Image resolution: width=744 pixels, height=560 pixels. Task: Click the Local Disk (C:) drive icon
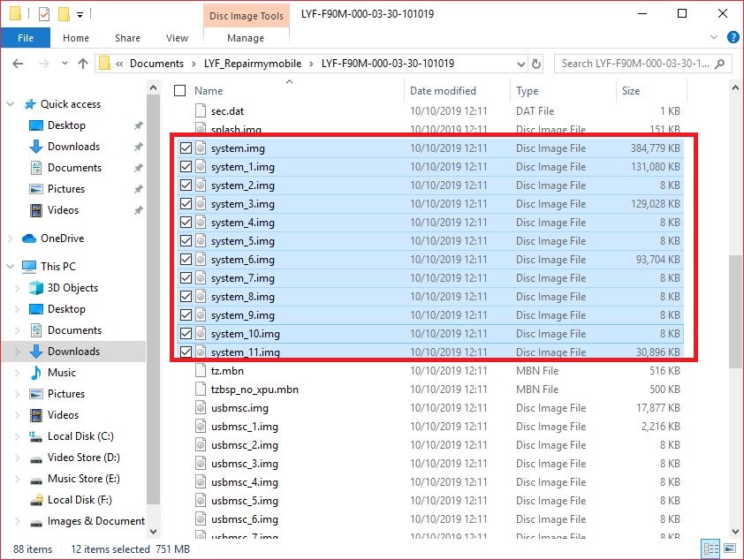[x=36, y=436]
